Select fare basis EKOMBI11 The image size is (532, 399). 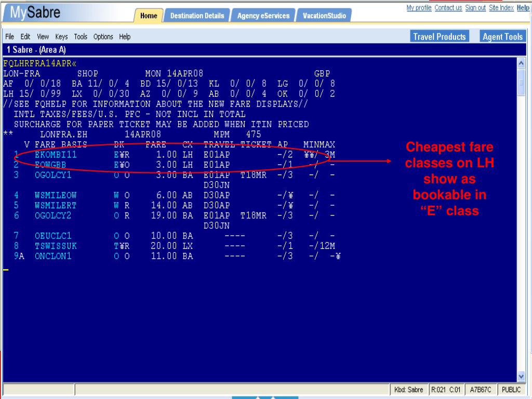56,155
